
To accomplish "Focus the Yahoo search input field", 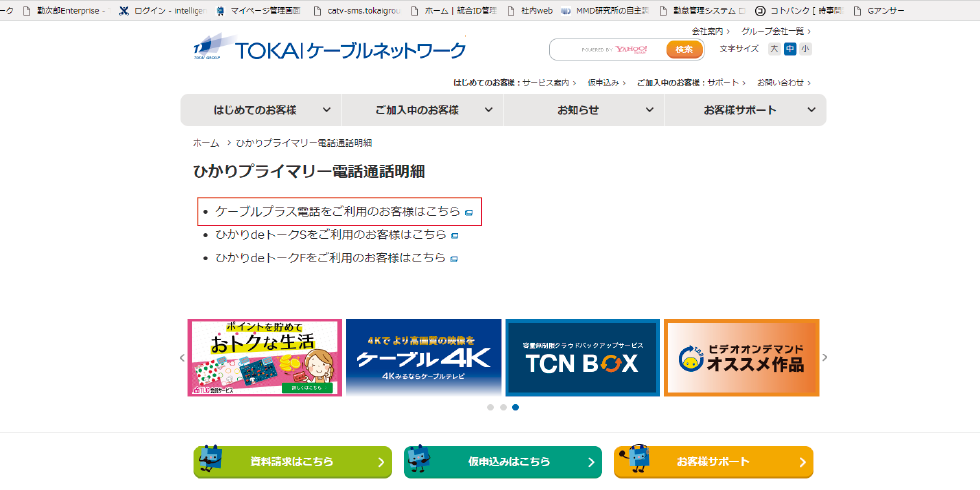I will point(608,49).
